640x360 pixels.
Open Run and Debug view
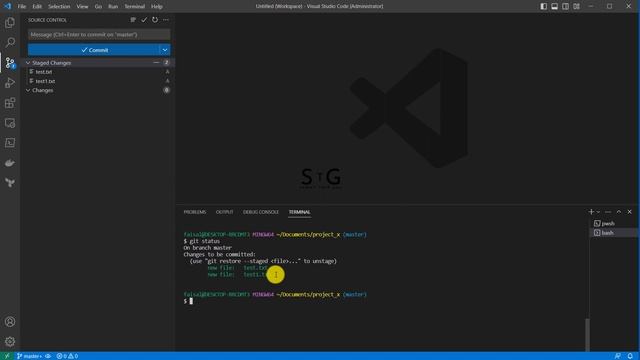[10, 82]
